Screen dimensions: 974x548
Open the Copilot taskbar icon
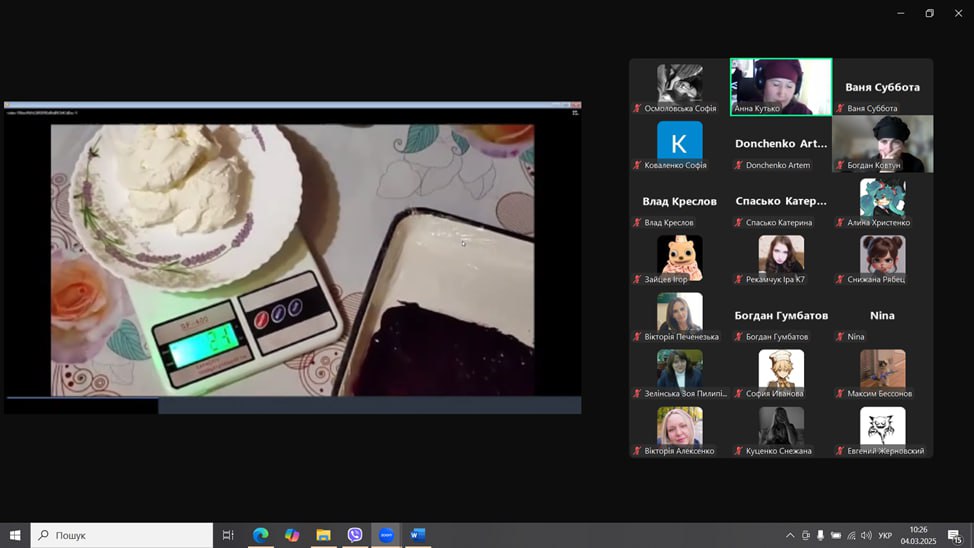pos(292,535)
